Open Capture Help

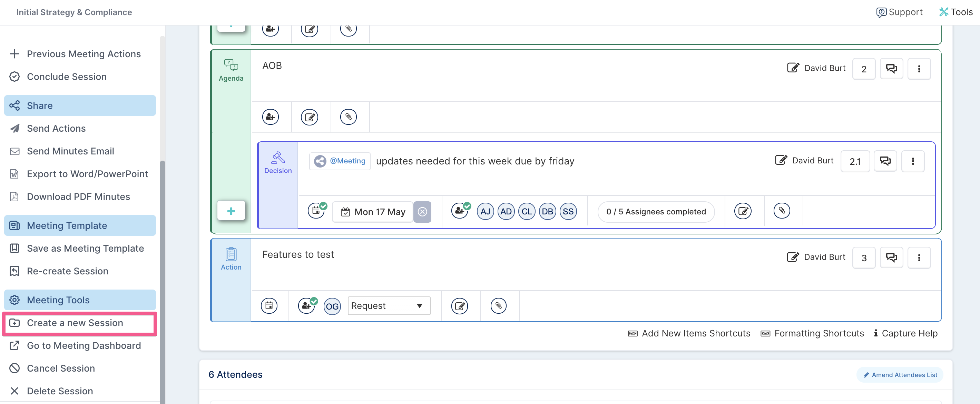point(905,333)
